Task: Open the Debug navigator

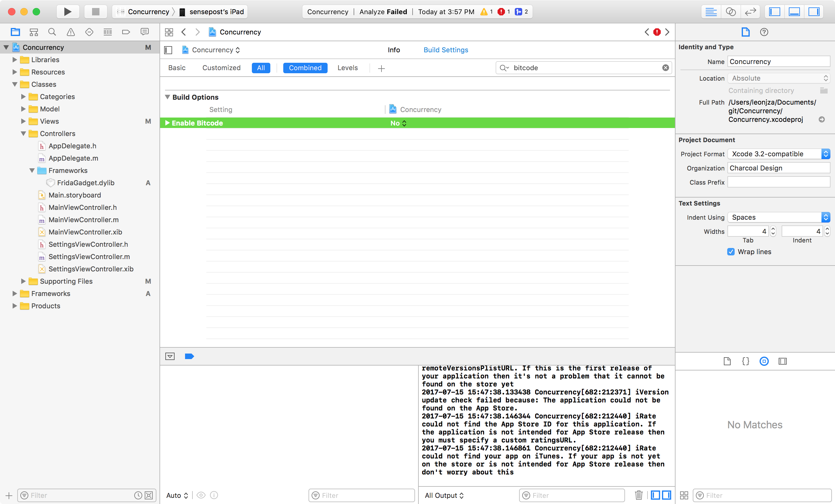Action: pyautogui.click(x=107, y=32)
